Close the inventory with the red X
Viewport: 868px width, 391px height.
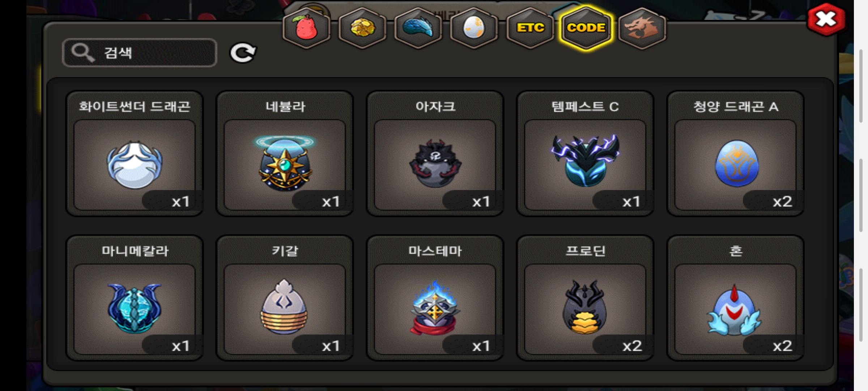click(x=826, y=19)
